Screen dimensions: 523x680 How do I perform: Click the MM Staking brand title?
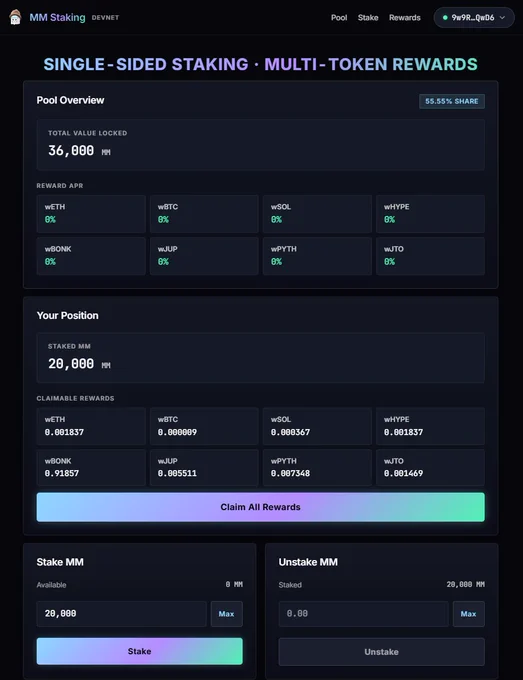click(57, 18)
